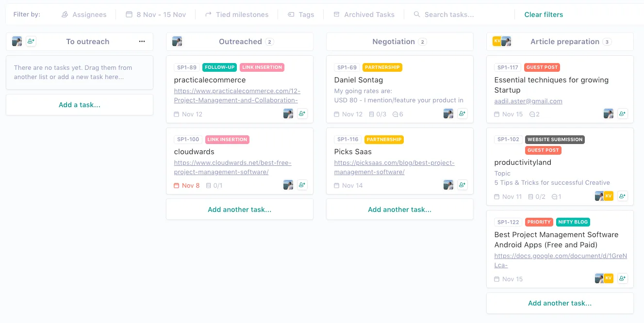Click add-assignee icon on practicalecommerce card
Screen dimensions: 644x323
click(x=302, y=114)
